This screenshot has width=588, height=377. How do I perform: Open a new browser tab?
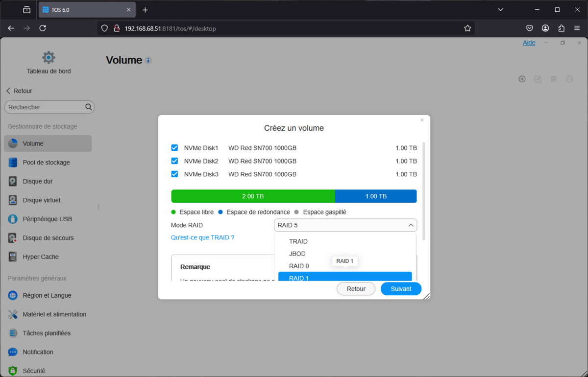tap(145, 10)
